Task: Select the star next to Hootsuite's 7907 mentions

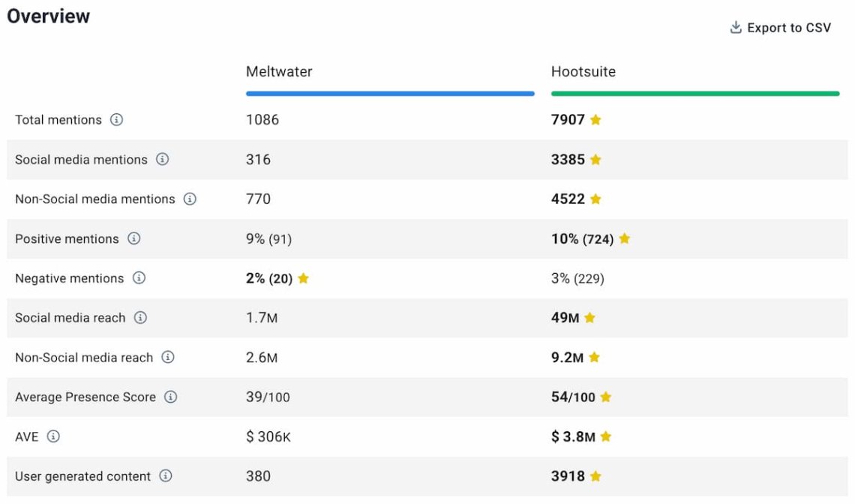Action: [596, 119]
